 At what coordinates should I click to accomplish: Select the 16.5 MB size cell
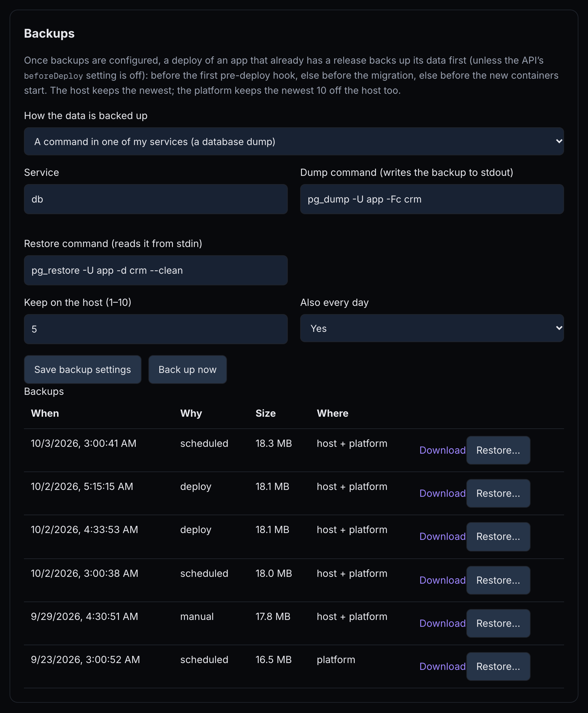273,660
